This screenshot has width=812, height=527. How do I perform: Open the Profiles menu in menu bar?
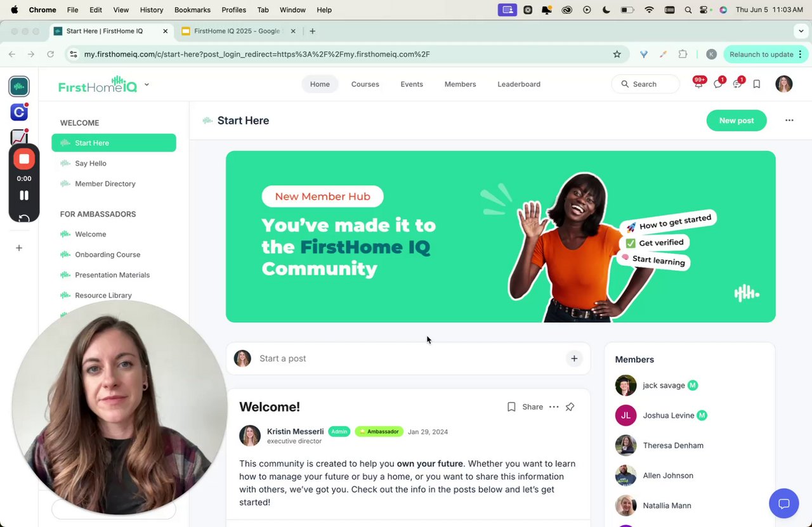click(x=233, y=10)
